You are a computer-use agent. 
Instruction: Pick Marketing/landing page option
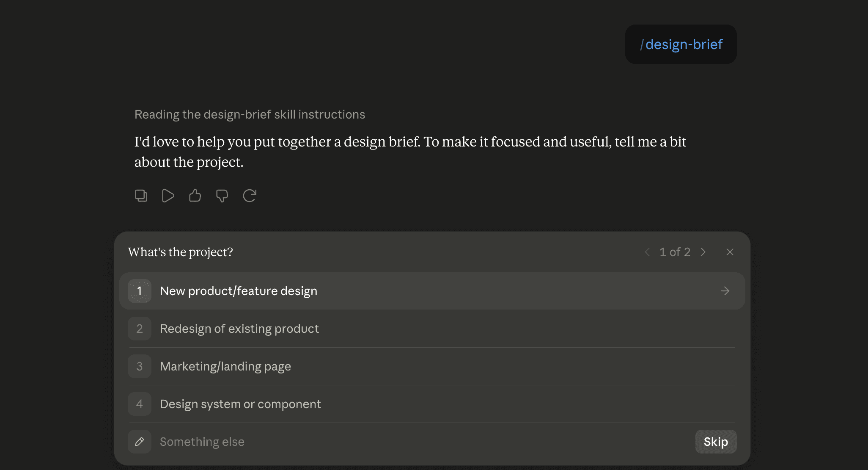pyautogui.click(x=432, y=366)
